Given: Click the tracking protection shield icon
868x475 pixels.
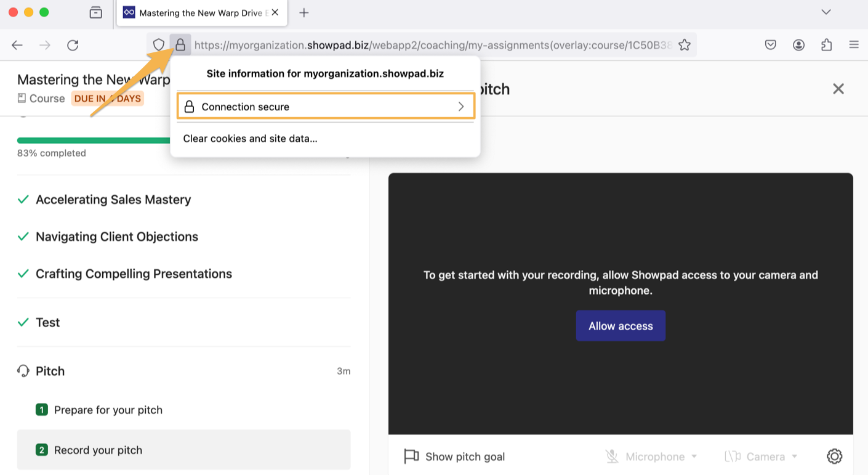Looking at the screenshot, I should (159, 44).
